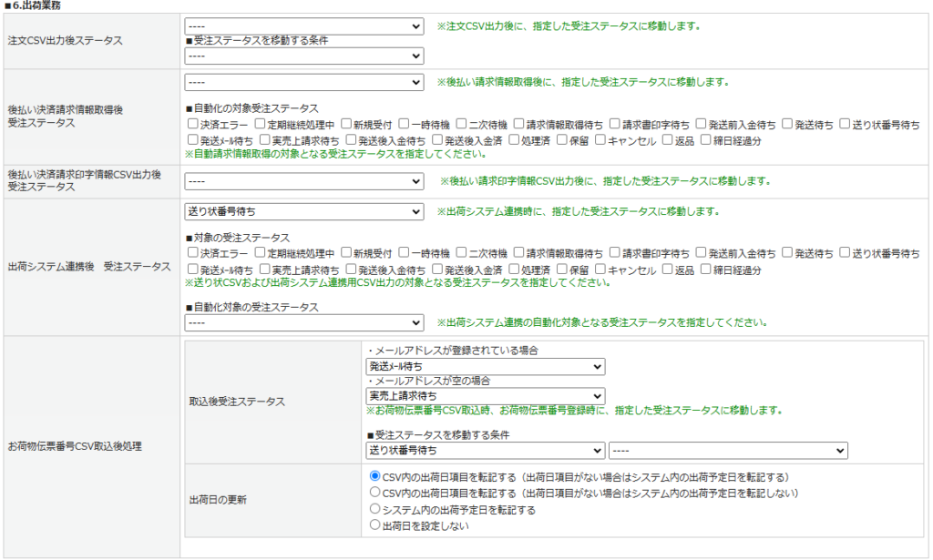The image size is (933, 560).
Task: Choose システム内の出荷予定日を転記する radio
Action: point(374,509)
